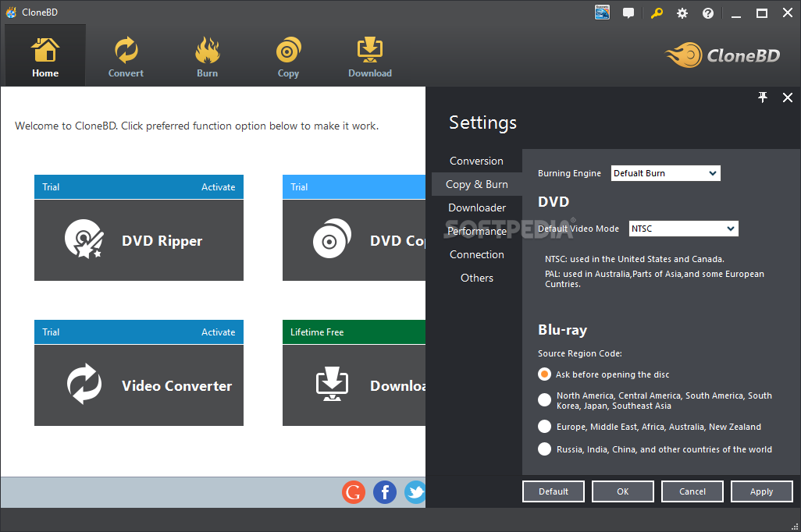
Task: Click the Downloader tile icon
Action: (332, 384)
